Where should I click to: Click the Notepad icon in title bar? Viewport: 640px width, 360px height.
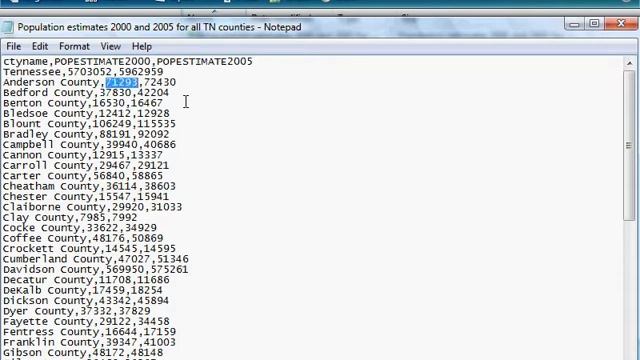7,27
